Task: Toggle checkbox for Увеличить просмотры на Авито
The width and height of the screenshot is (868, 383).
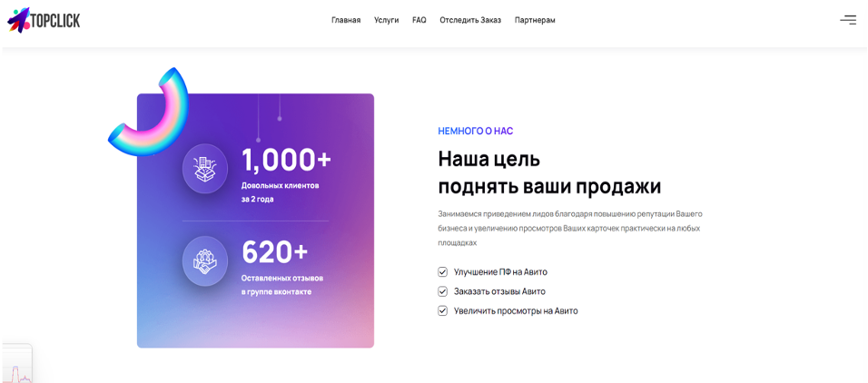Action: click(442, 310)
